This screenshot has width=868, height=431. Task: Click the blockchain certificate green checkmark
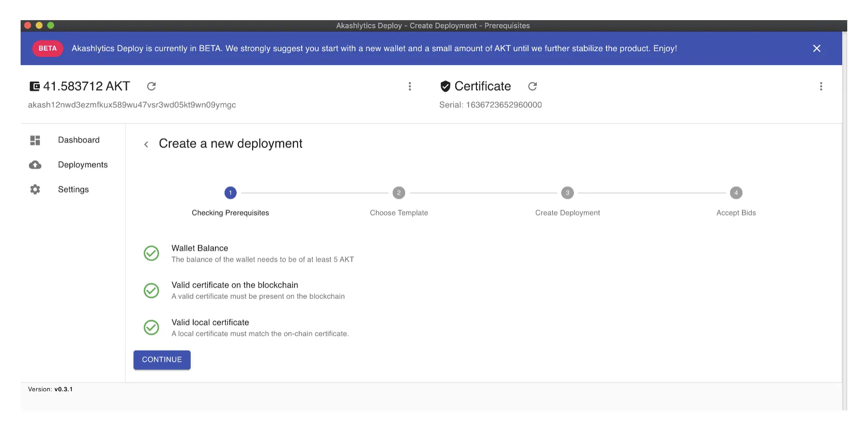151,291
